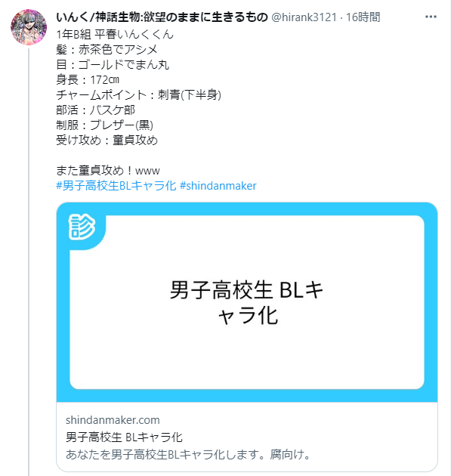Click the thread connector line below the avatar
Image resolution: width=451 pixels, height=476 pixels.
[x=29, y=261]
